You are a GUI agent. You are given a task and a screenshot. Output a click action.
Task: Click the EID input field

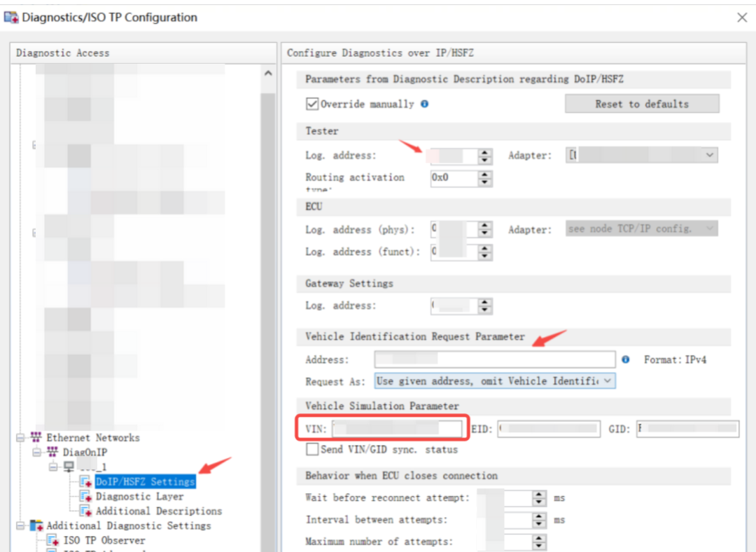click(x=549, y=429)
